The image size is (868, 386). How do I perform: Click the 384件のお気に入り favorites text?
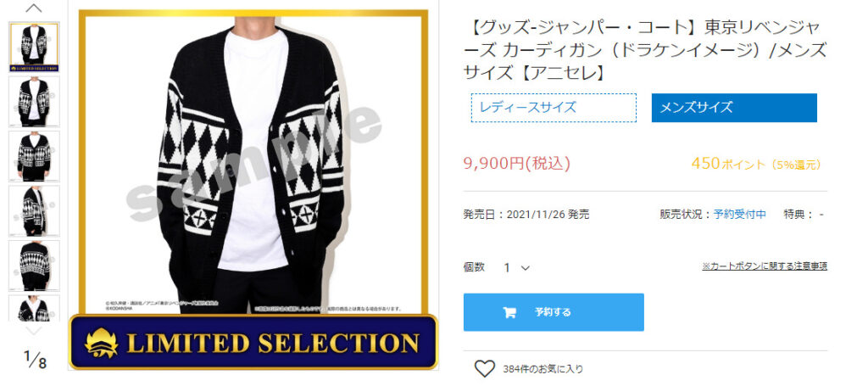pos(543,369)
